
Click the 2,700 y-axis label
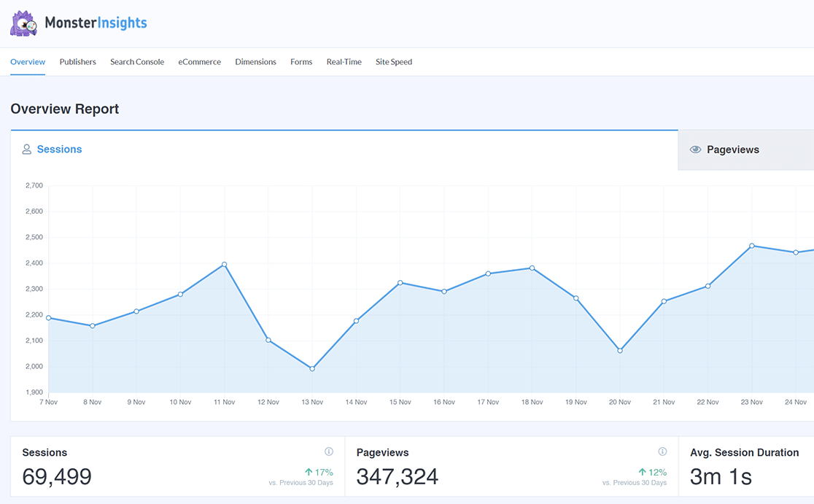tap(34, 185)
